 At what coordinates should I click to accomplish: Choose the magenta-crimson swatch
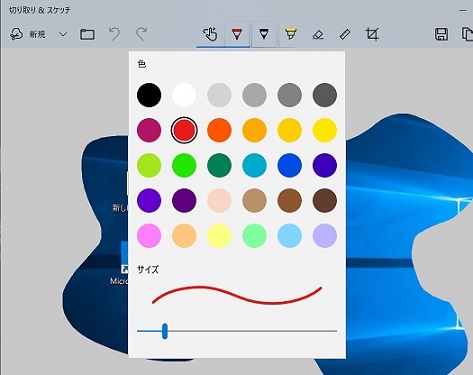pyautogui.click(x=149, y=130)
